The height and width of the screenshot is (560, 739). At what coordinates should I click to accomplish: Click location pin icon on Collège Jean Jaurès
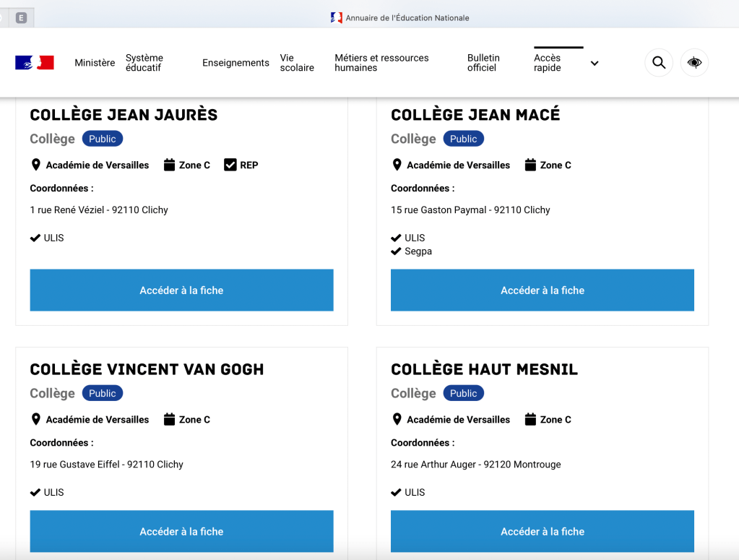pyautogui.click(x=36, y=165)
